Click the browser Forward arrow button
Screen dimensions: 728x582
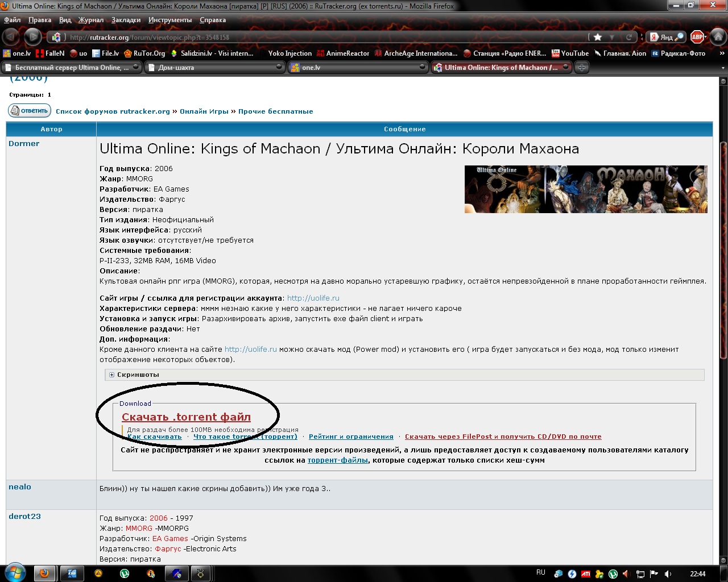[x=33, y=37]
